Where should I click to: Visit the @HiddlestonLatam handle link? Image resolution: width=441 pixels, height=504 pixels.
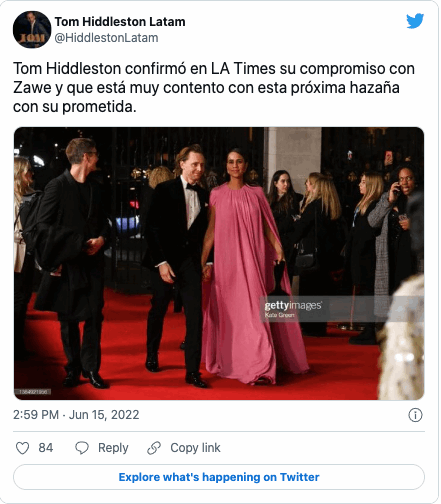click(106, 38)
